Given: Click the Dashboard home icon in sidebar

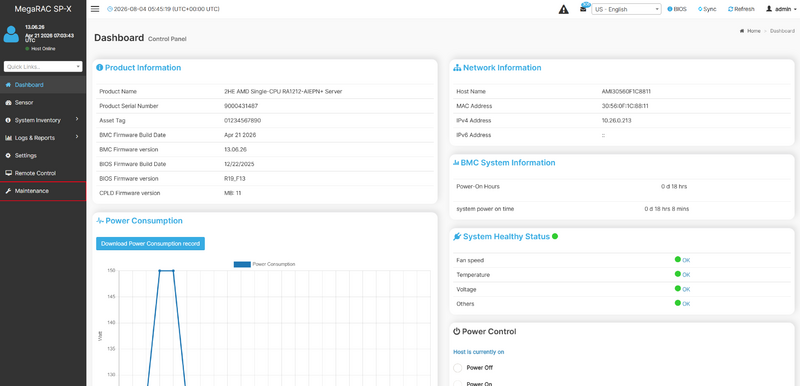Looking at the screenshot, I should tap(8, 85).
